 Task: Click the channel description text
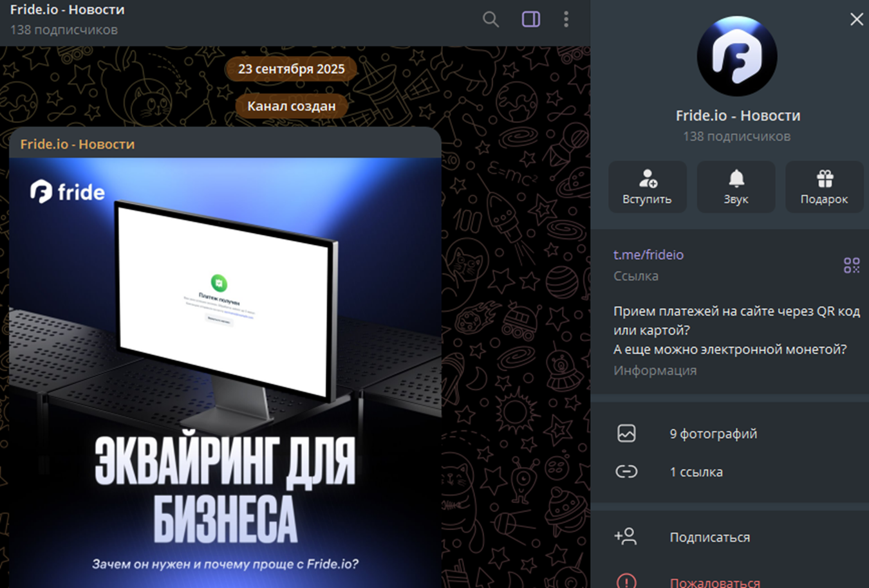[x=736, y=330]
